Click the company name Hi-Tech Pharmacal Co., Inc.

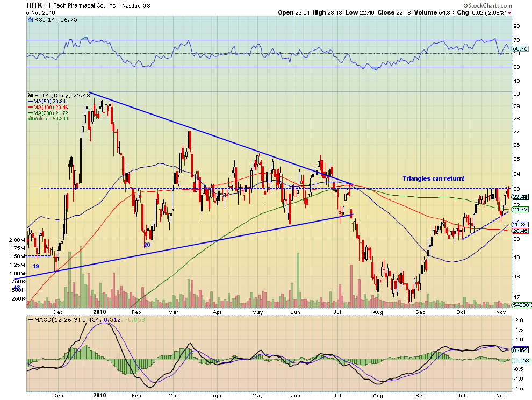pos(82,5)
